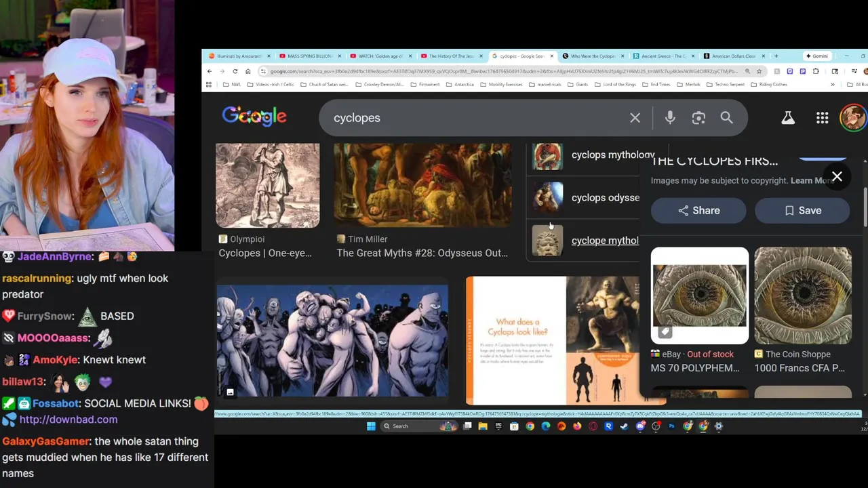Viewport: 868px width, 488px height.
Task: Switch to Ancient Greece tab
Action: tap(663, 56)
